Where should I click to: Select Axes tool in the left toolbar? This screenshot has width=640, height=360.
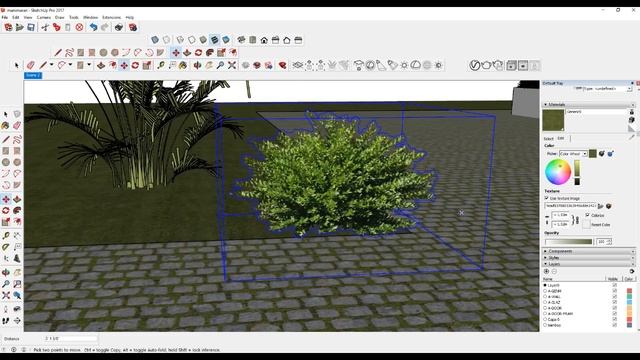[6, 258]
